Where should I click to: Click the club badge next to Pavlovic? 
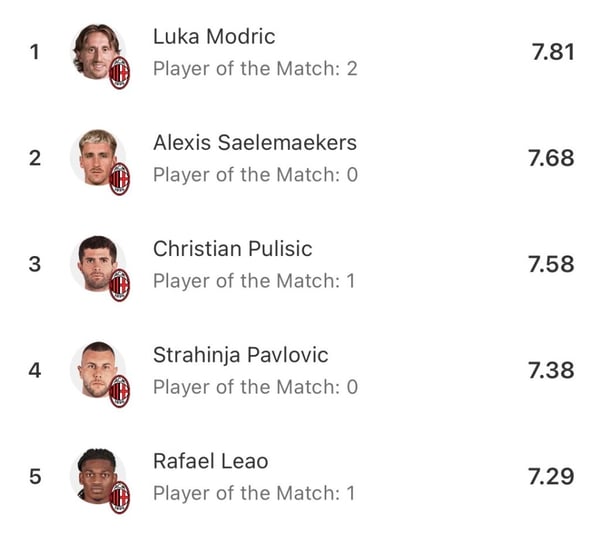(120, 391)
